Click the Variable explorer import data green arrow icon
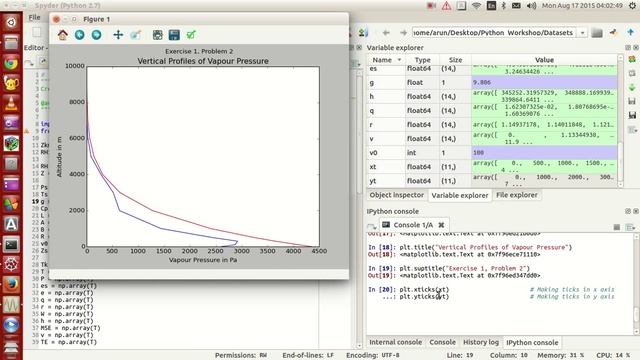640x360 pixels. pos(632,87)
